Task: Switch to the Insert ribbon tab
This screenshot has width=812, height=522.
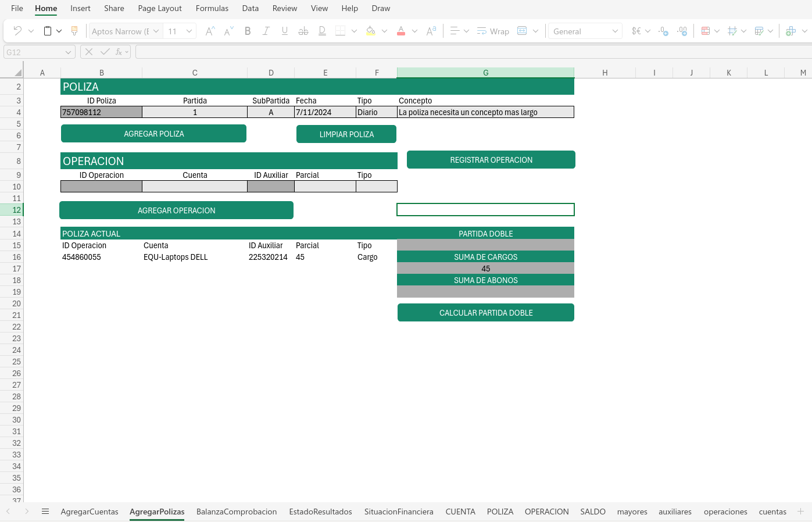Action: pos(80,8)
